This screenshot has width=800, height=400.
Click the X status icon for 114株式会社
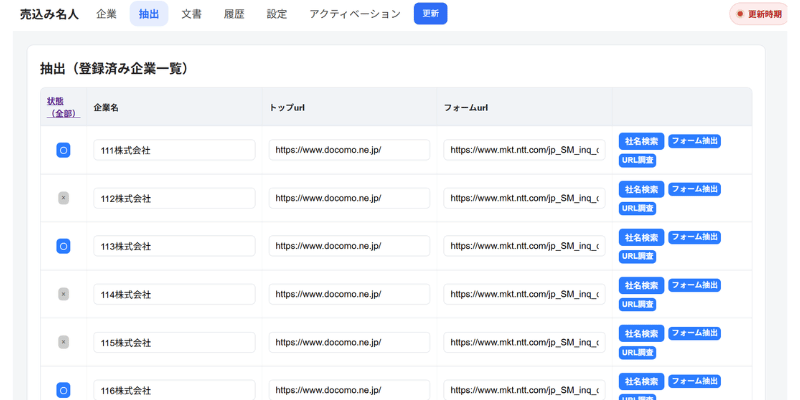click(x=63, y=294)
